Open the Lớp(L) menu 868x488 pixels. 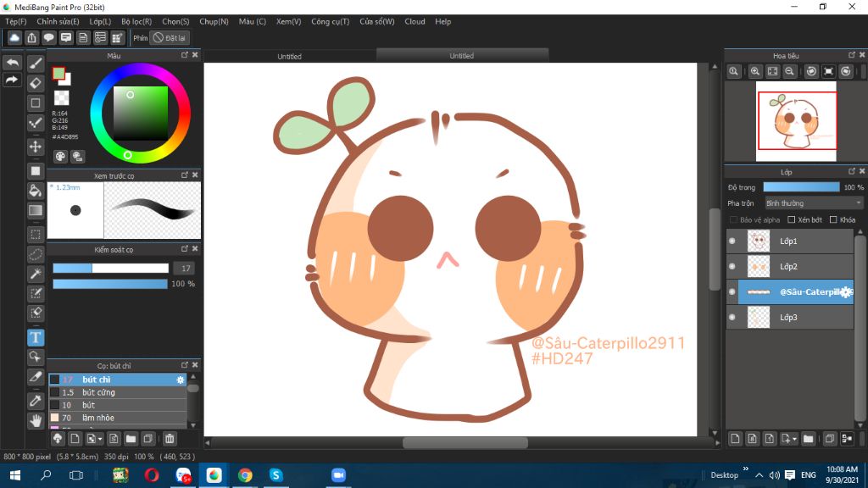click(100, 21)
